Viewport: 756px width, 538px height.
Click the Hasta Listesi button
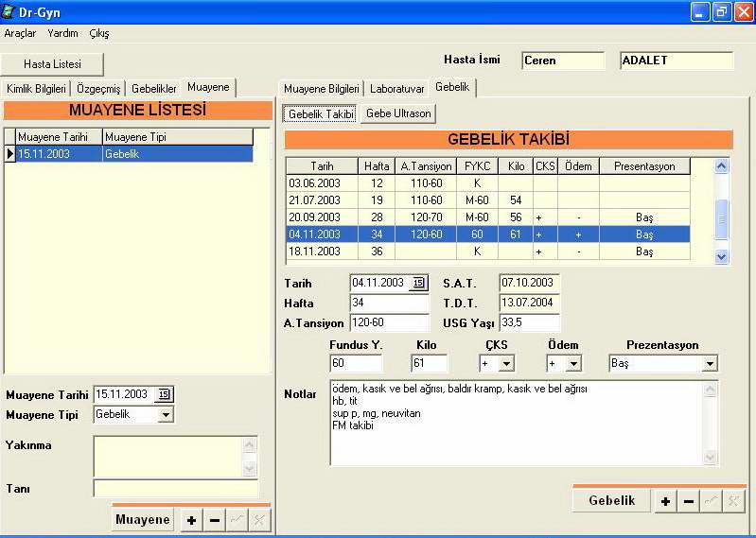pos(52,64)
